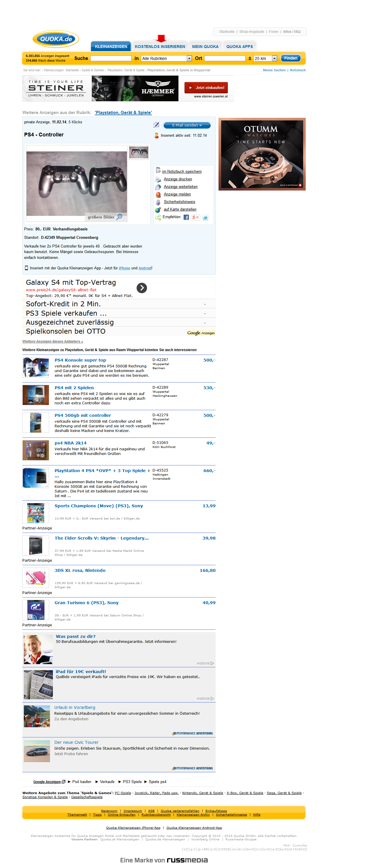Image resolution: width=392 pixels, height=868 pixels.
Task: Click the magnifier icon for larger pictures
Action: 119,217
